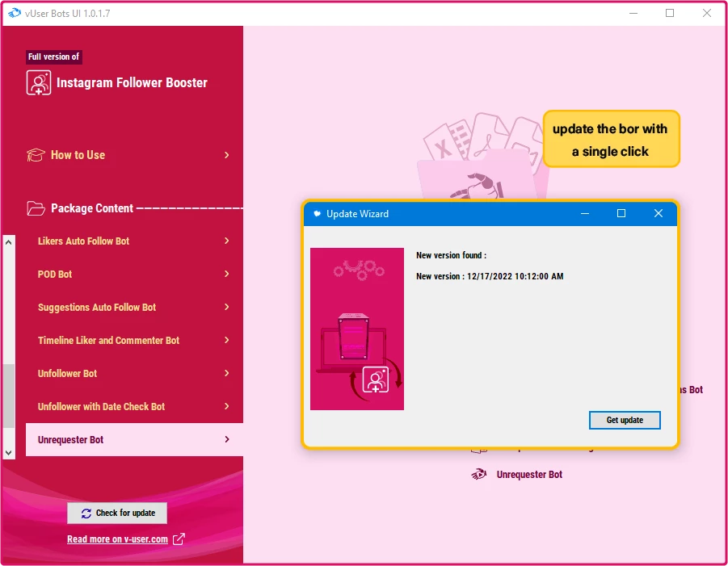This screenshot has width=728, height=566.
Task: Click the refresh icon in Check for update
Action: pos(86,513)
